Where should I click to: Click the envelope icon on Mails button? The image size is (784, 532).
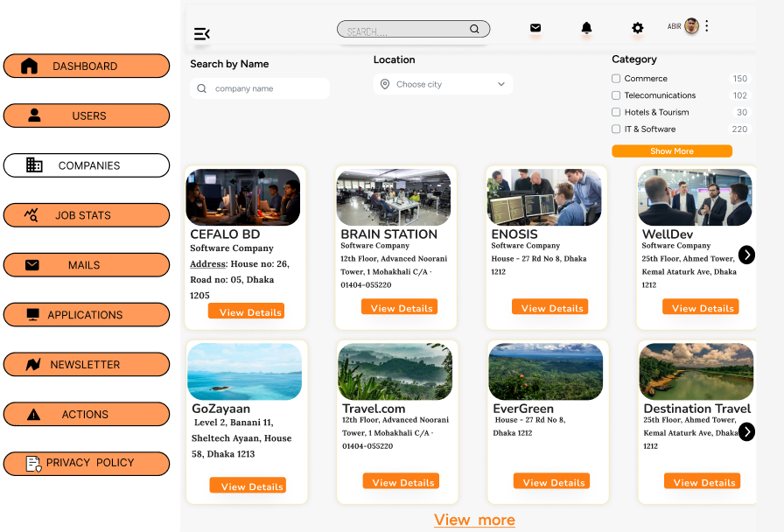(32, 265)
